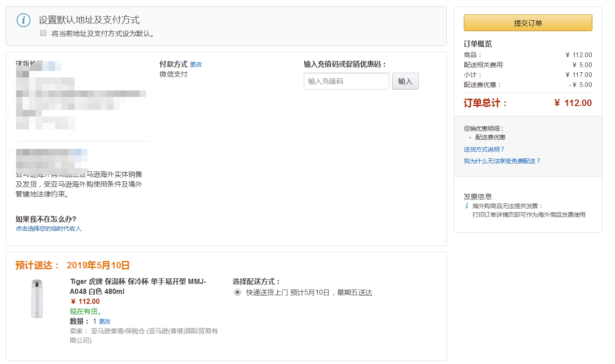Check 将当前地址及支付方式设为默认 checkbox
The height and width of the screenshot is (364, 615).
tap(43, 33)
